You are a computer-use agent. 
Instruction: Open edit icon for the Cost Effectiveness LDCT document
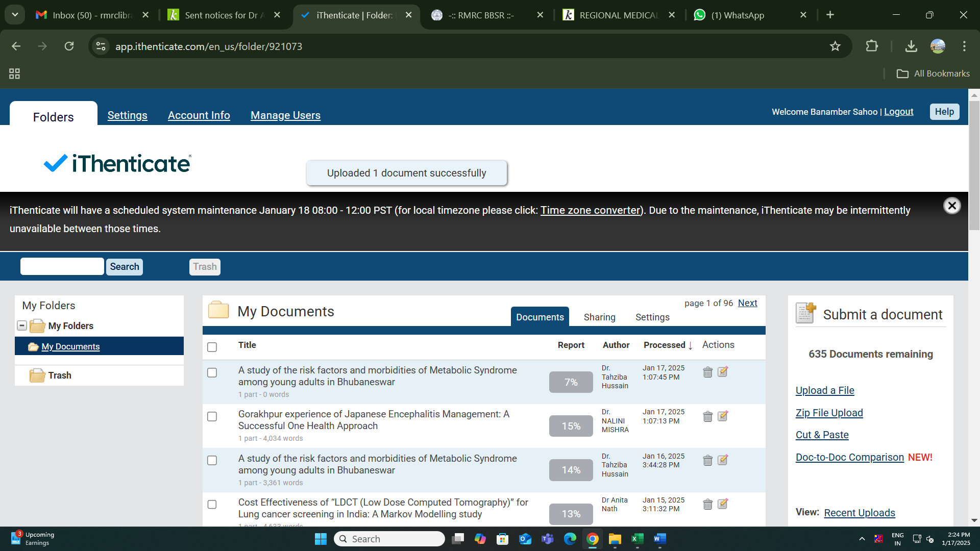[x=723, y=504]
